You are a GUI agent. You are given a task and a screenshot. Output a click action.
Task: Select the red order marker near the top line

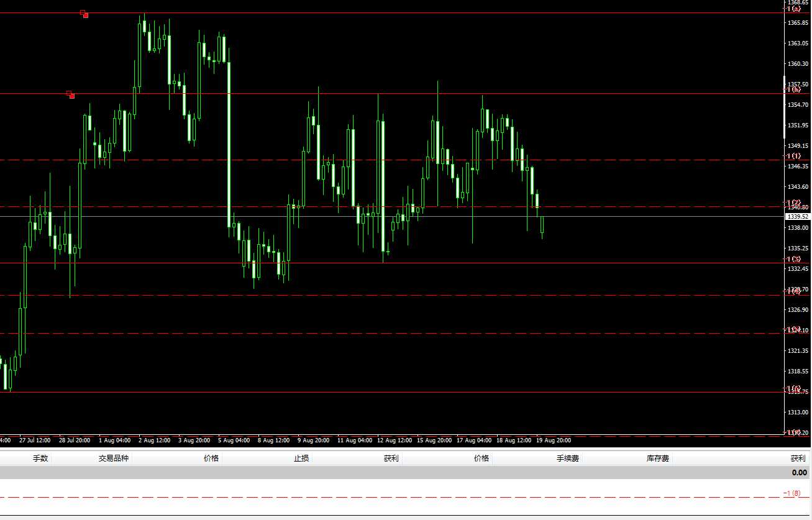84,14
